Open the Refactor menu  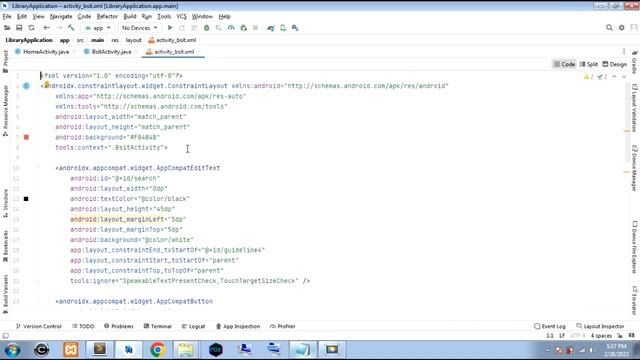[107, 16]
